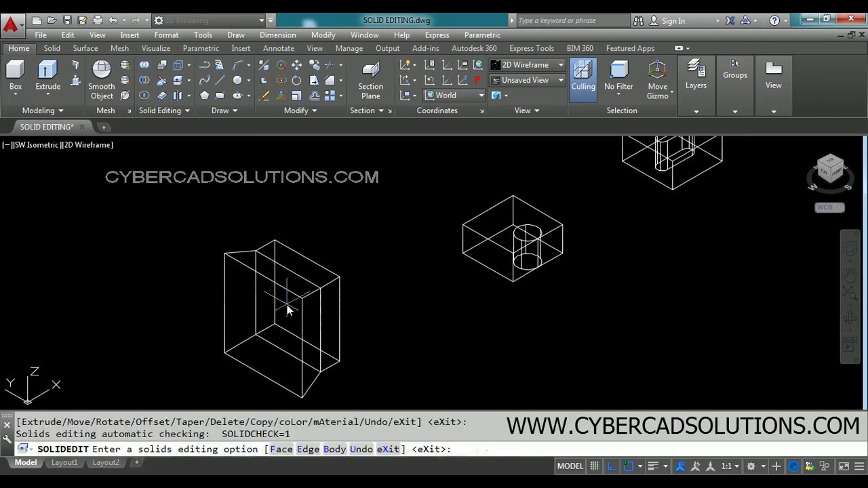Click the solid Intersect icon

pos(144,96)
